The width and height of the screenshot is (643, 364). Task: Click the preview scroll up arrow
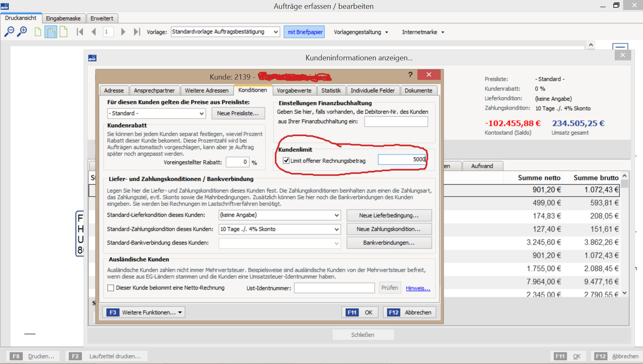tap(591, 45)
